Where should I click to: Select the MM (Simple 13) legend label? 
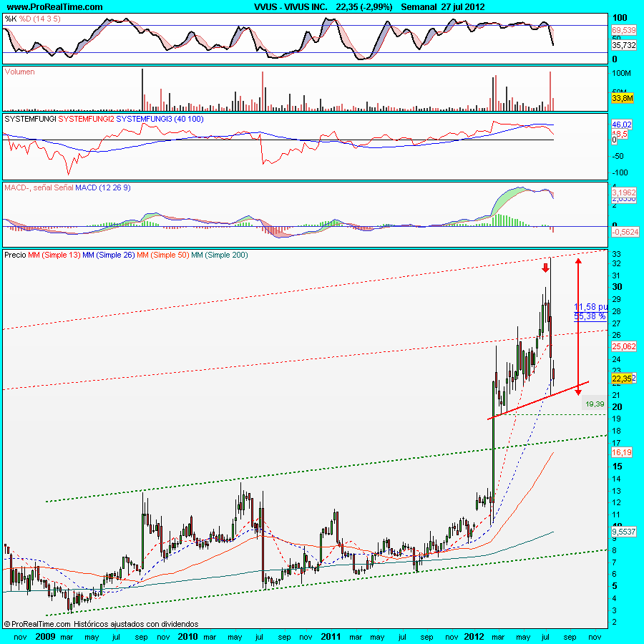[54, 255]
